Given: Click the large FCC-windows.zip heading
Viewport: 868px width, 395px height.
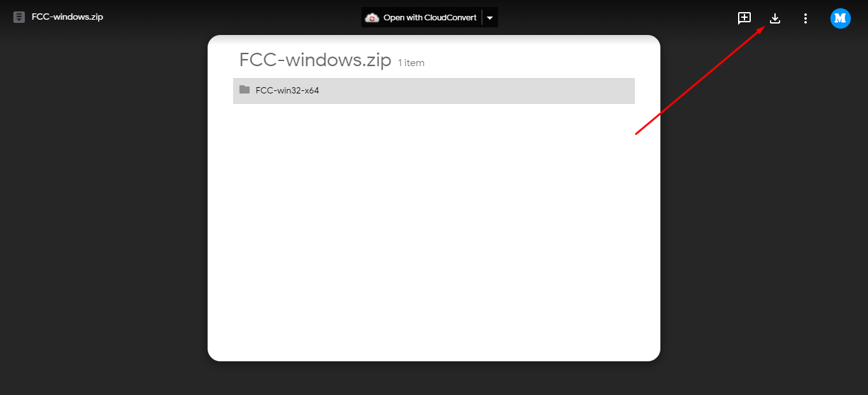Looking at the screenshot, I should [315, 60].
